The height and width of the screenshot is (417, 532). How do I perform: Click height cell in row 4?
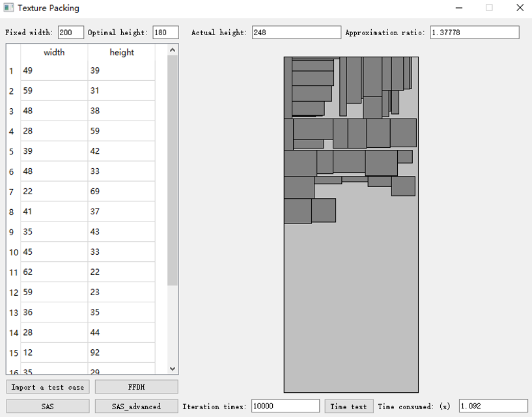(122, 131)
